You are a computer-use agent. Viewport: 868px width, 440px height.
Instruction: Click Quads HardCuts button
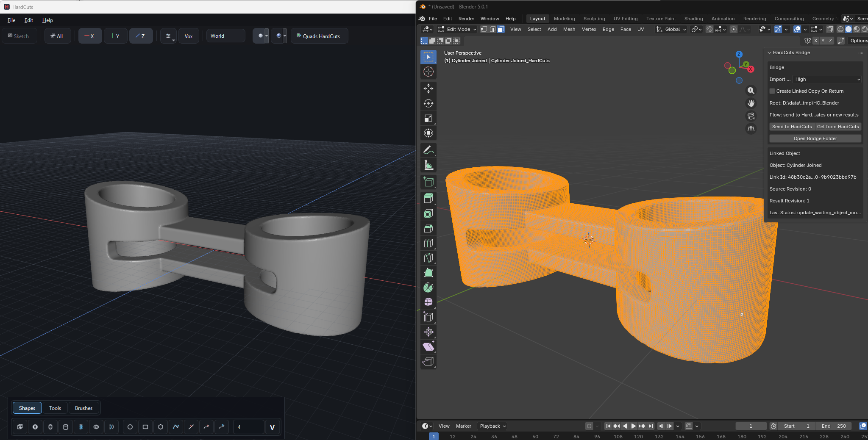point(319,36)
